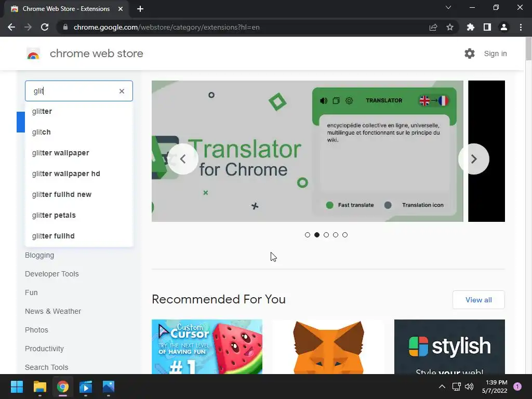Open Chrome's three-dot menu

(x=521, y=27)
